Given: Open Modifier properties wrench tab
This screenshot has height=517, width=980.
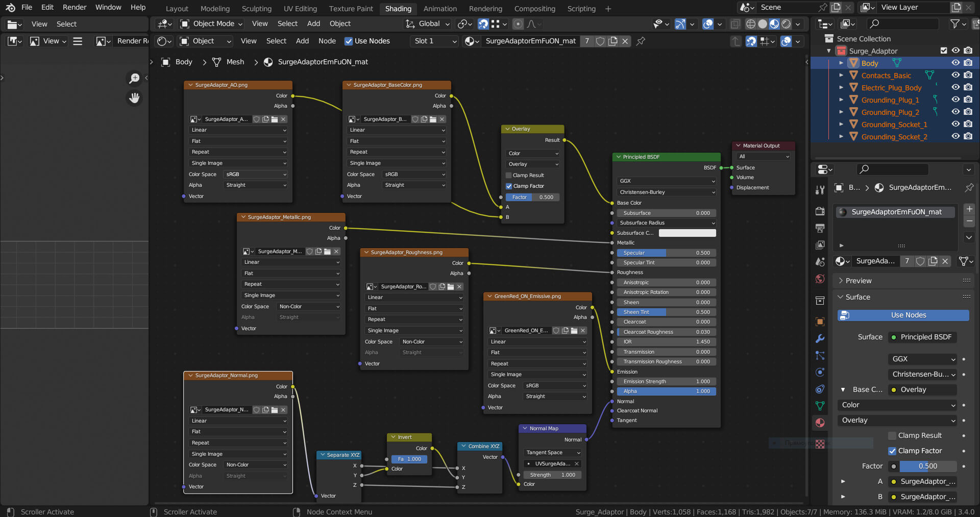Looking at the screenshot, I should coord(820,338).
